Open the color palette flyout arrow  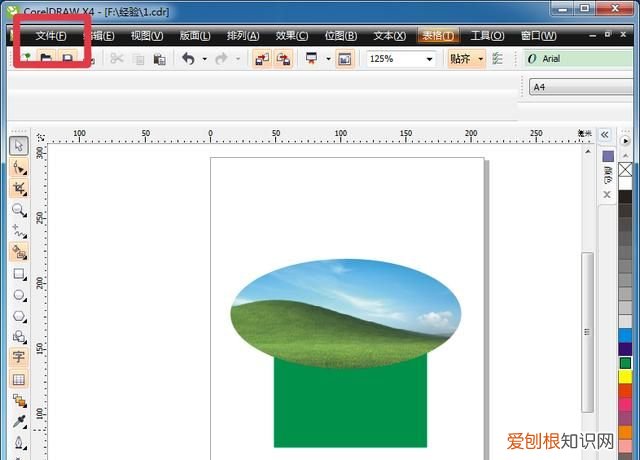625,141
